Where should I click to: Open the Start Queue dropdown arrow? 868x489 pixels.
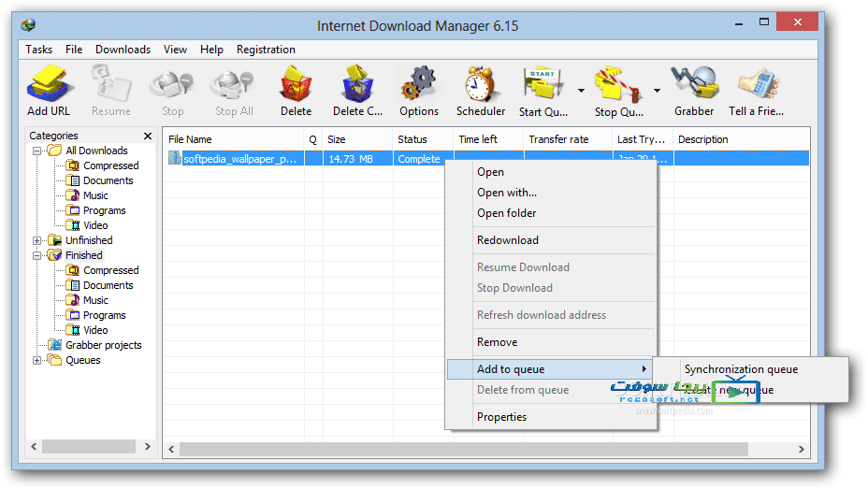pyautogui.click(x=581, y=90)
